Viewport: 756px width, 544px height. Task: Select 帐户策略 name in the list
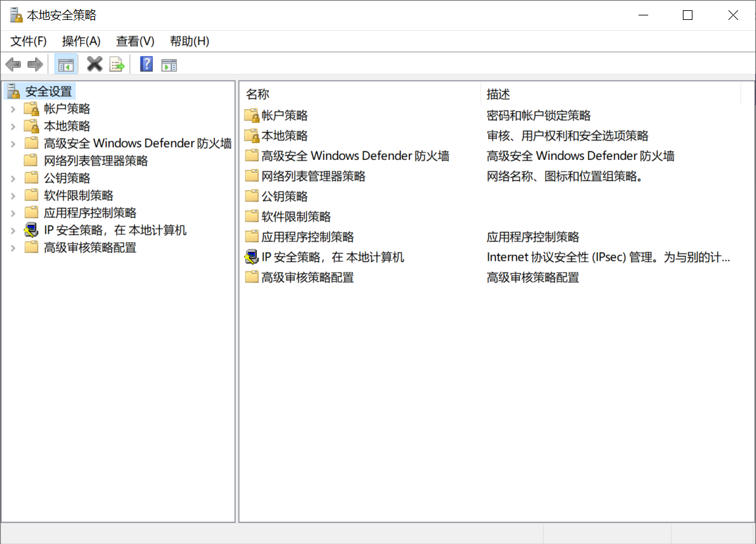(x=284, y=116)
